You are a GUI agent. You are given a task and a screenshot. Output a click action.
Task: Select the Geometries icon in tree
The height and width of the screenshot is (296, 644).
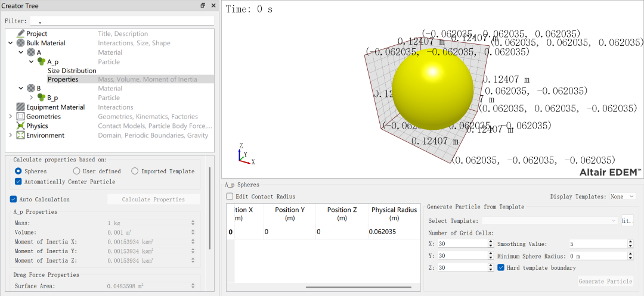tap(21, 117)
